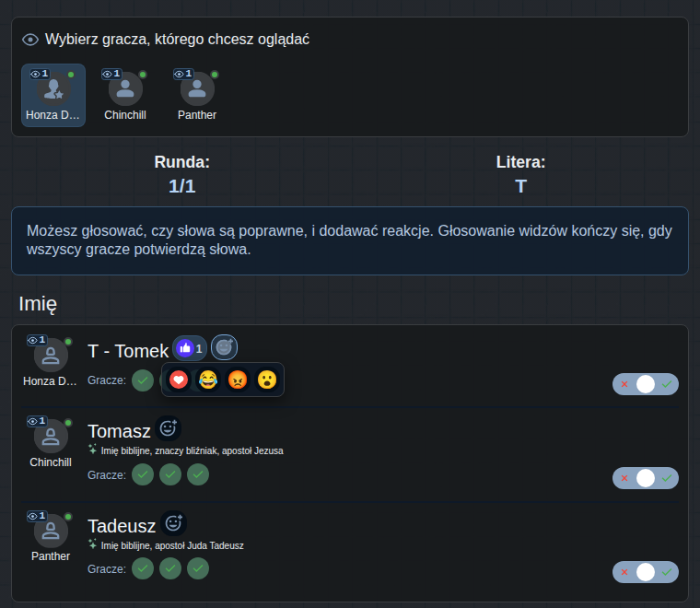
Task: Click the blue info banner about voting
Action: (x=350, y=240)
